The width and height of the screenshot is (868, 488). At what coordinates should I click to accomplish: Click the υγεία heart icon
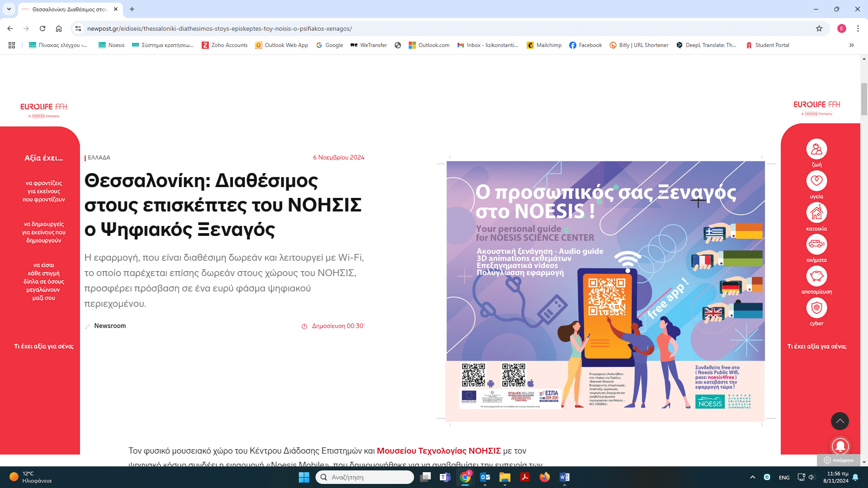click(x=816, y=181)
